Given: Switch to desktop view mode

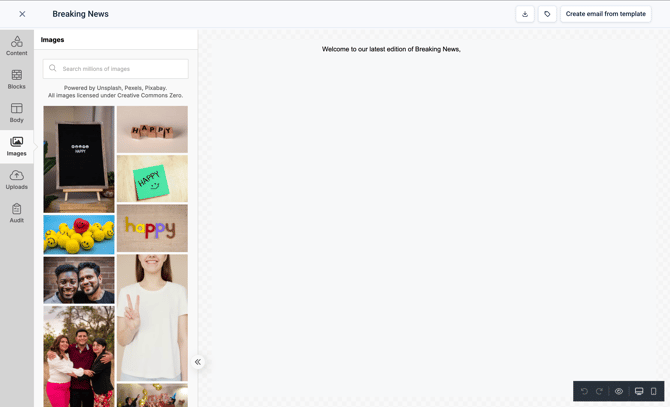Looking at the screenshot, I should click(639, 391).
